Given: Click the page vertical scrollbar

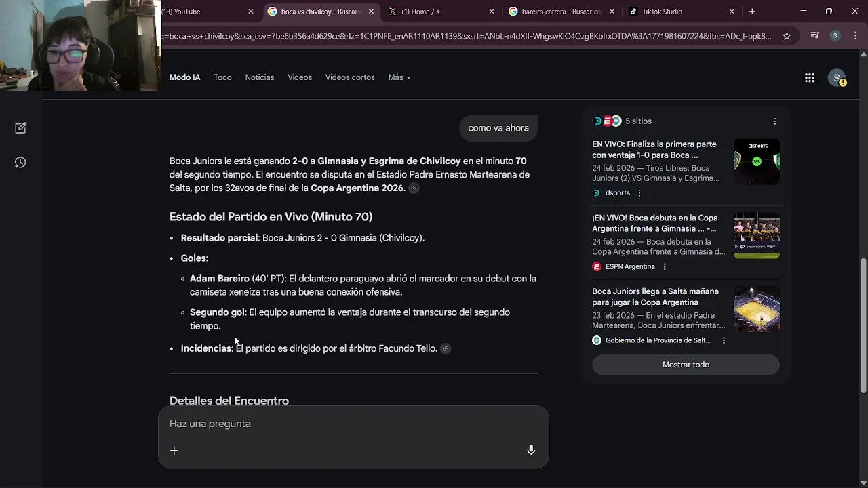Looking at the screenshot, I should coord(863,325).
